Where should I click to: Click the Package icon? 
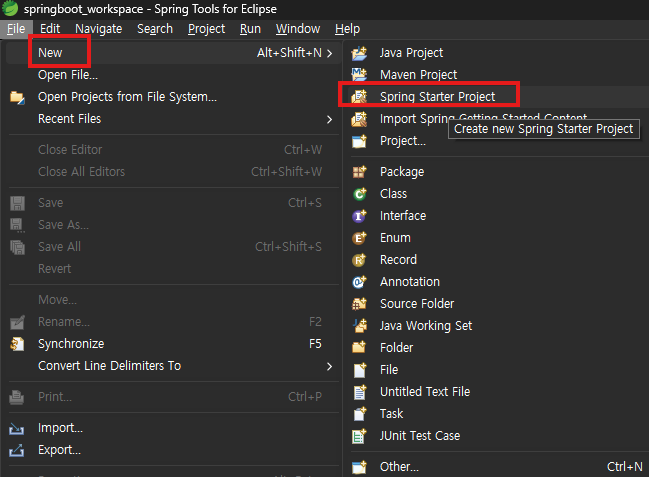coord(359,172)
